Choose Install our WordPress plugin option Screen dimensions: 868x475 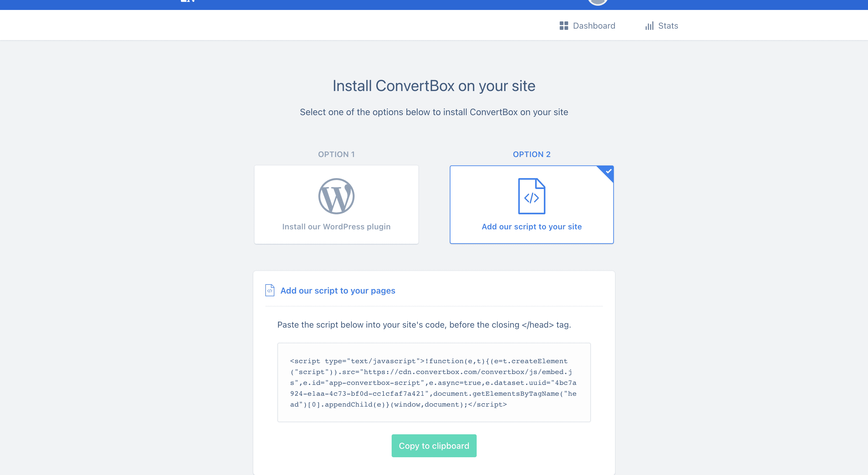click(x=336, y=204)
